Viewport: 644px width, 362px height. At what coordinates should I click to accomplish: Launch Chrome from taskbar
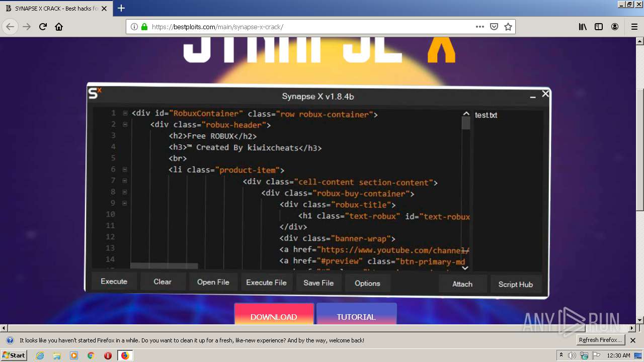(91, 355)
